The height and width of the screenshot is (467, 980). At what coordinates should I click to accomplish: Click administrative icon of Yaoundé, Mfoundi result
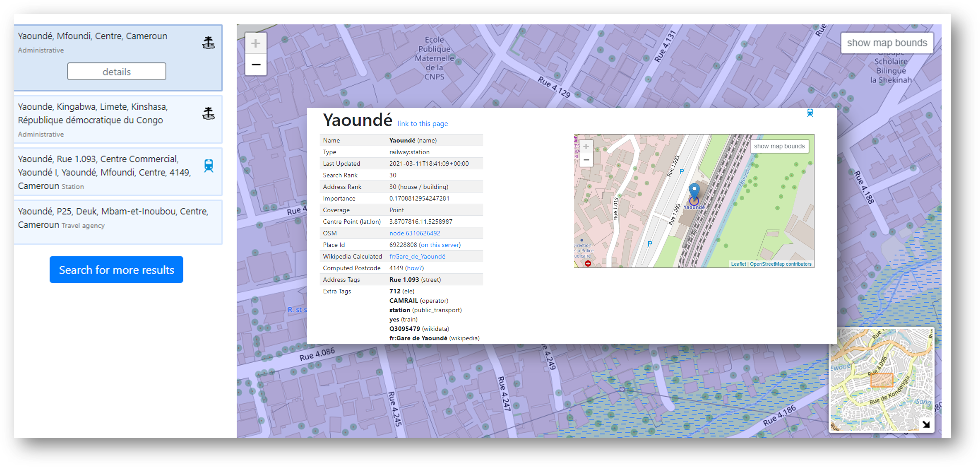coord(209,43)
